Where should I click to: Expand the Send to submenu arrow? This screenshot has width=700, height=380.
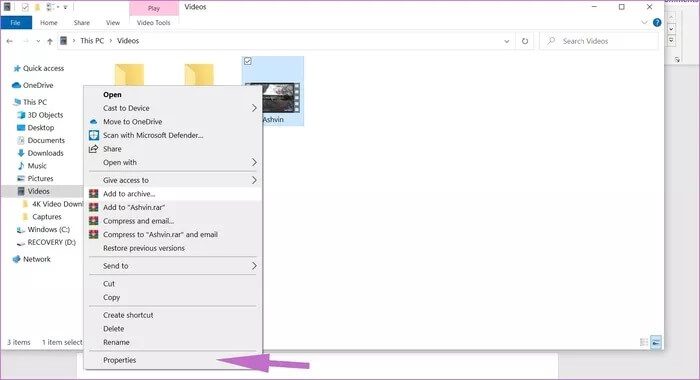(254, 266)
